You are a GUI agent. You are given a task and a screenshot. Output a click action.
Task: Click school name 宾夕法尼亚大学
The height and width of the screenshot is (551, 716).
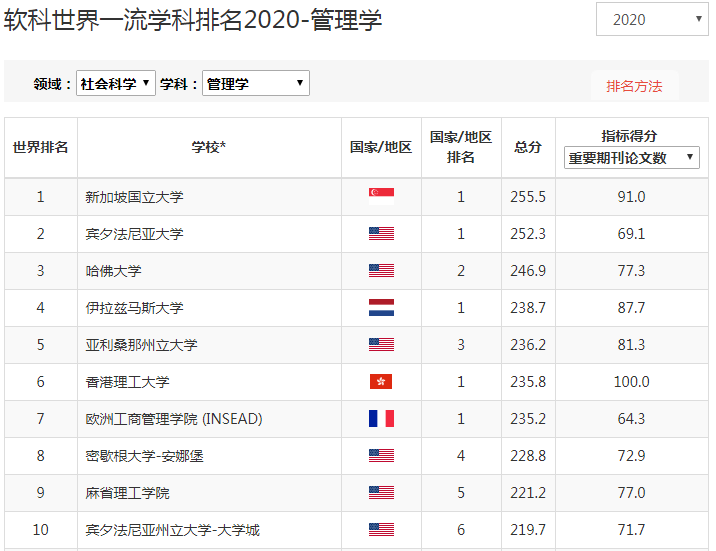point(134,234)
